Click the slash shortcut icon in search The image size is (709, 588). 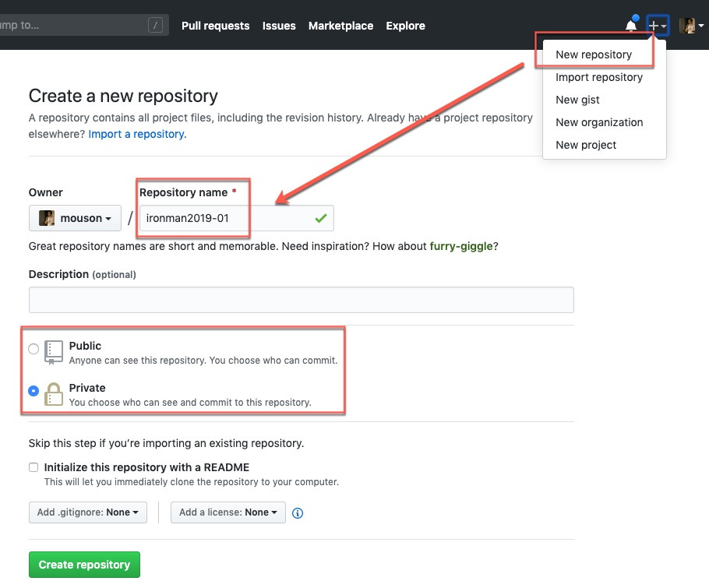pyautogui.click(x=155, y=25)
